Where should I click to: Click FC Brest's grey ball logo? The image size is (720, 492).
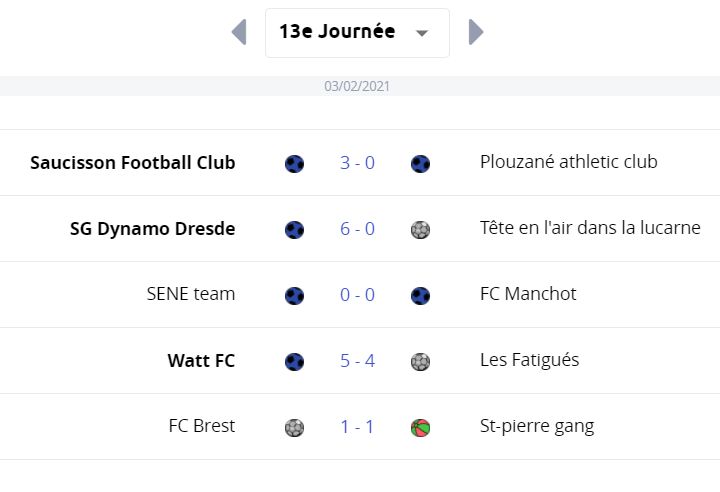pyautogui.click(x=294, y=428)
